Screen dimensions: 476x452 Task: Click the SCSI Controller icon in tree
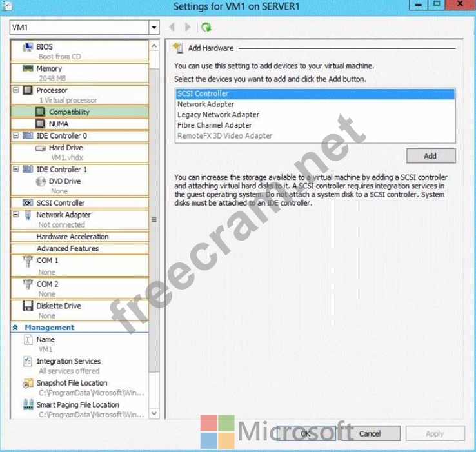[28, 202]
